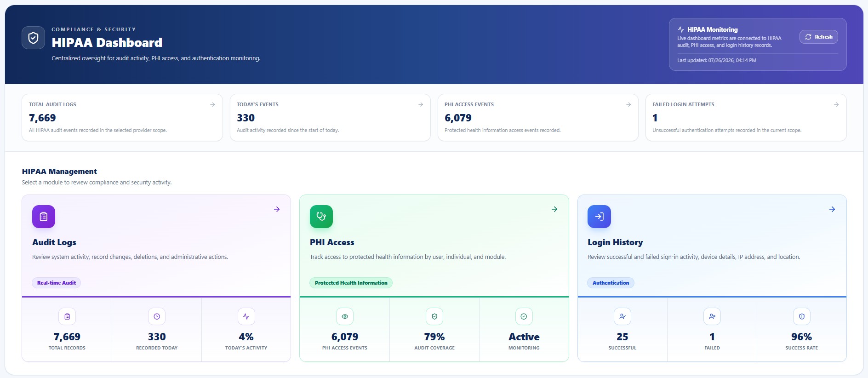
Task: Click the 330 Recorded Today value
Action: [x=157, y=337]
